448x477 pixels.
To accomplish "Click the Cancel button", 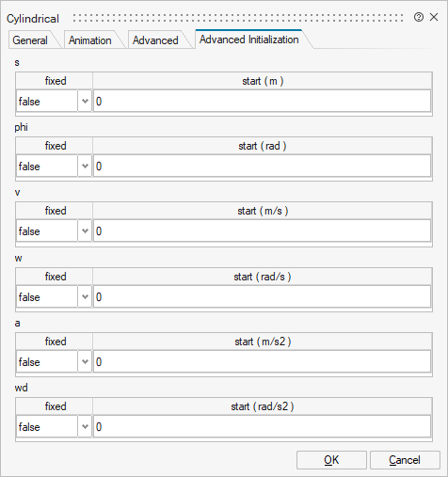I will [405, 460].
